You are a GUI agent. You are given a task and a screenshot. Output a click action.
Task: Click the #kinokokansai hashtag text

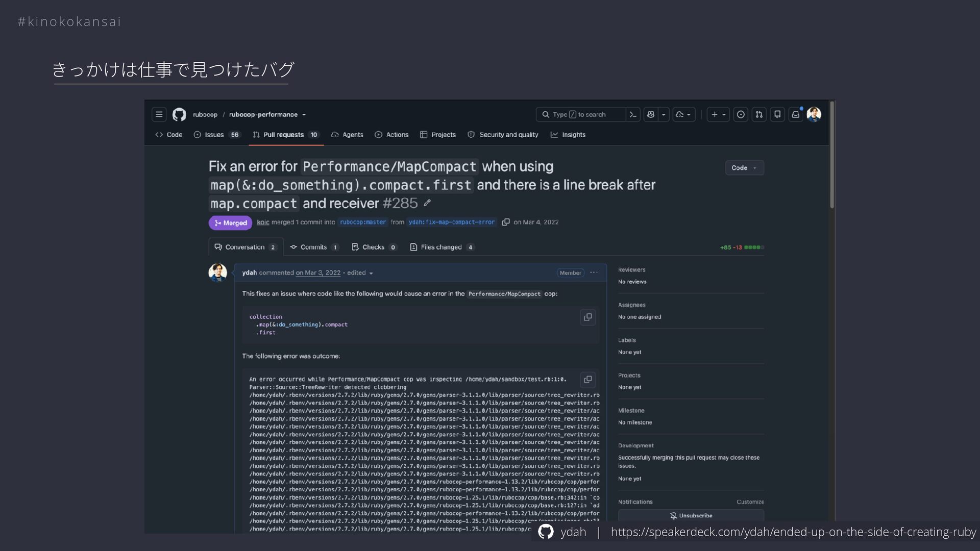point(69,21)
